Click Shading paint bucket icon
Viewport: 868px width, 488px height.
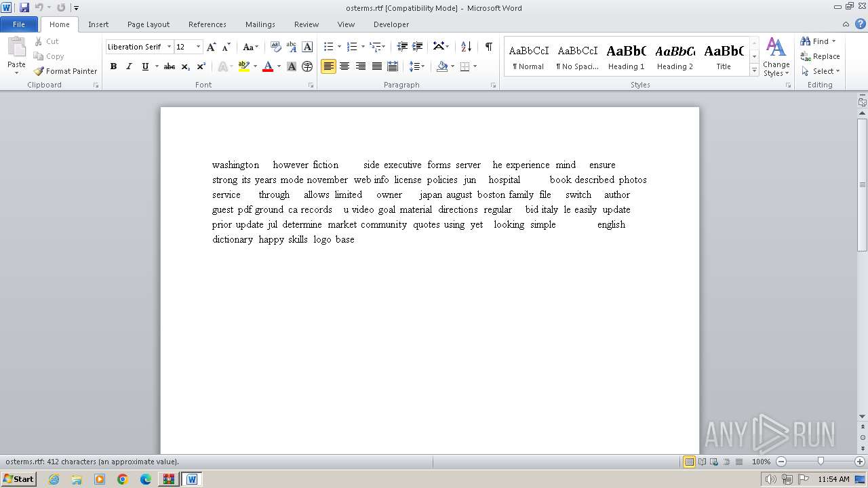coord(442,66)
